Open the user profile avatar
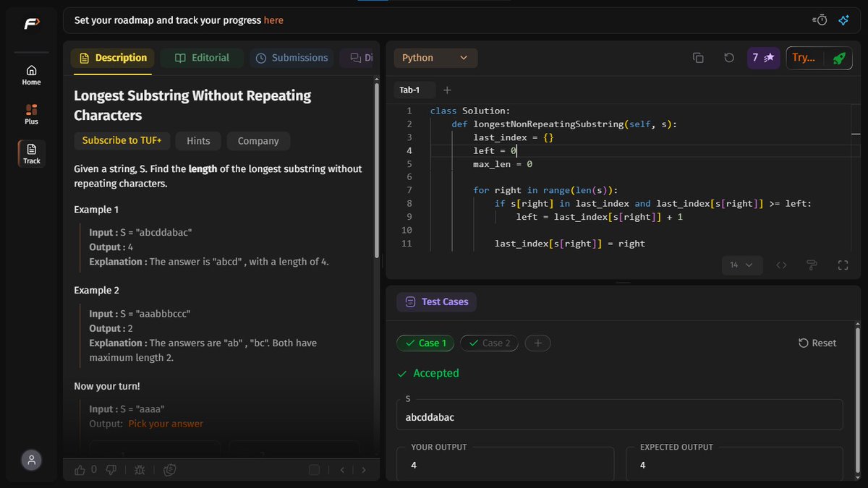Image resolution: width=868 pixels, height=488 pixels. pyautogui.click(x=31, y=460)
